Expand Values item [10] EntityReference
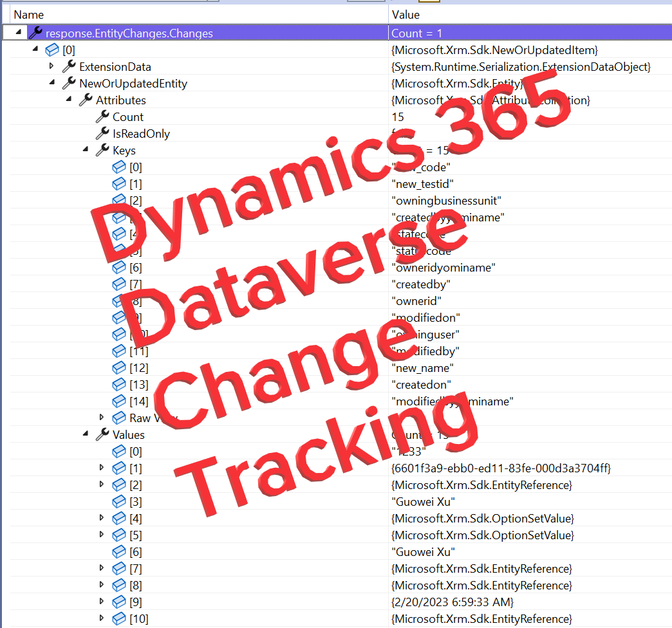The height and width of the screenshot is (628, 672). pos(102,618)
